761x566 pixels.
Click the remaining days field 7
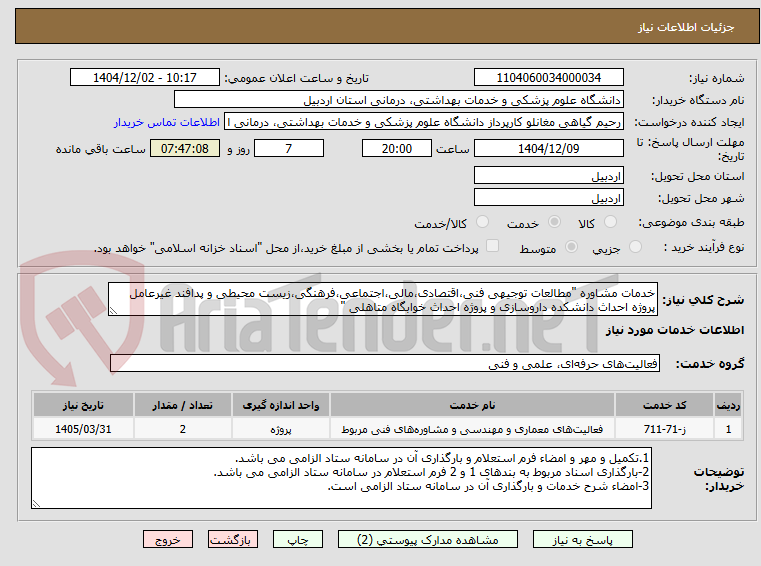tap(289, 149)
